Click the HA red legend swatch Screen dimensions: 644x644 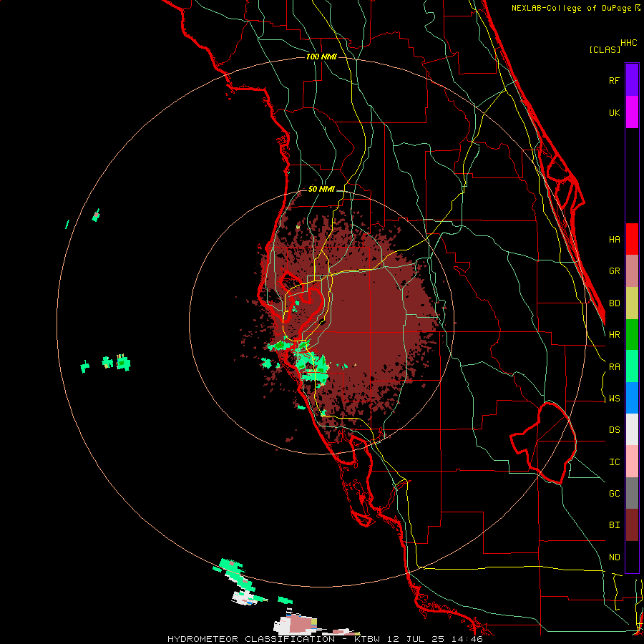[632, 239]
